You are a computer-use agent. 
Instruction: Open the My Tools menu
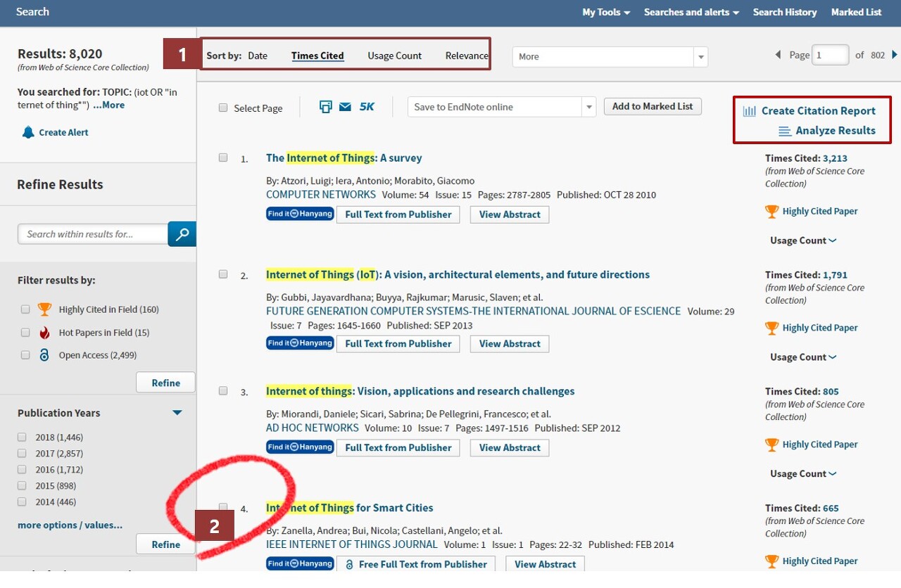[x=606, y=12]
